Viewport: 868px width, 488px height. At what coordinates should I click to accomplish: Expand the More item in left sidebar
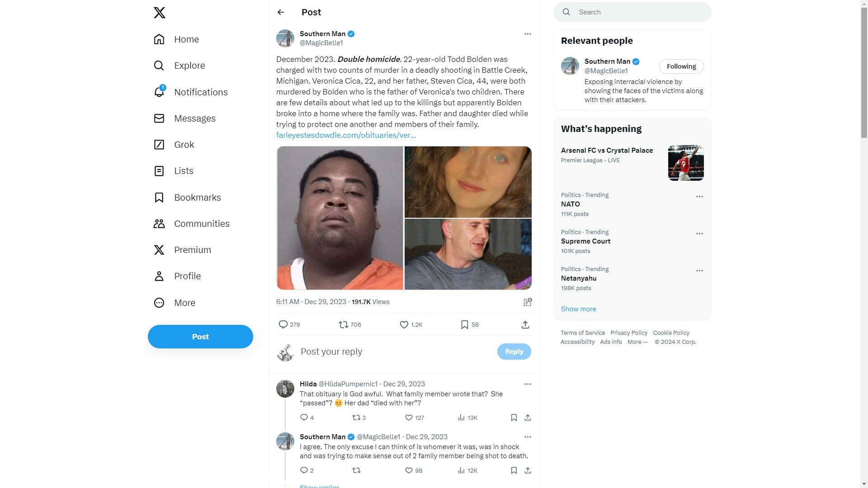click(x=175, y=303)
